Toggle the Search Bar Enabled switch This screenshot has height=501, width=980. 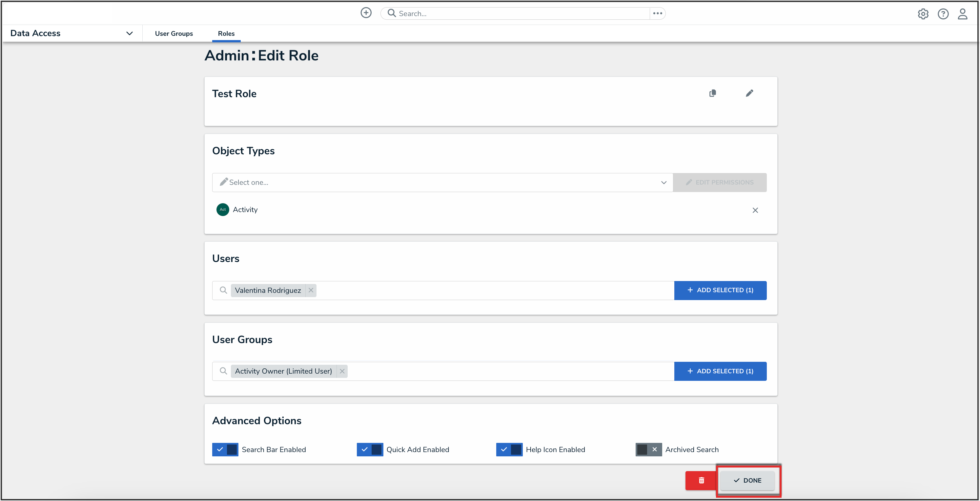225,449
